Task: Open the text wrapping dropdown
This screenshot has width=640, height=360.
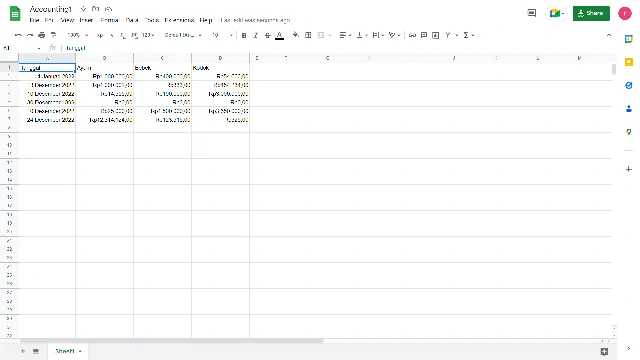Action: click(378, 35)
